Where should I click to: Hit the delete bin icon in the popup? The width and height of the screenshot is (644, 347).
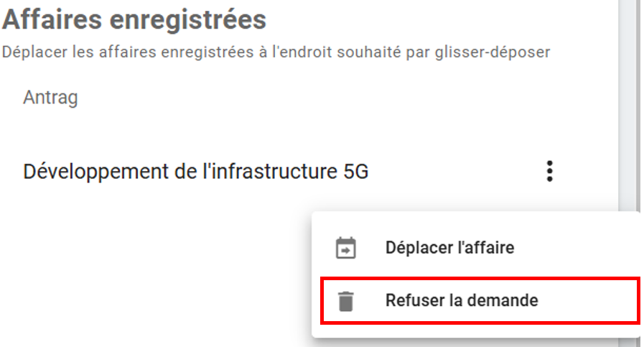coord(346,300)
